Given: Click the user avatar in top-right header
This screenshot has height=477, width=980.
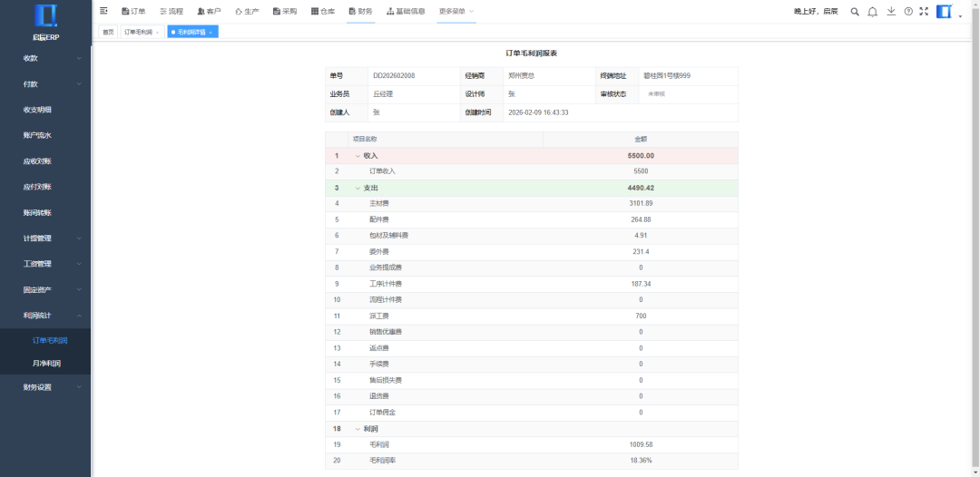Looking at the screenshot, I should (x=943, y=11).
